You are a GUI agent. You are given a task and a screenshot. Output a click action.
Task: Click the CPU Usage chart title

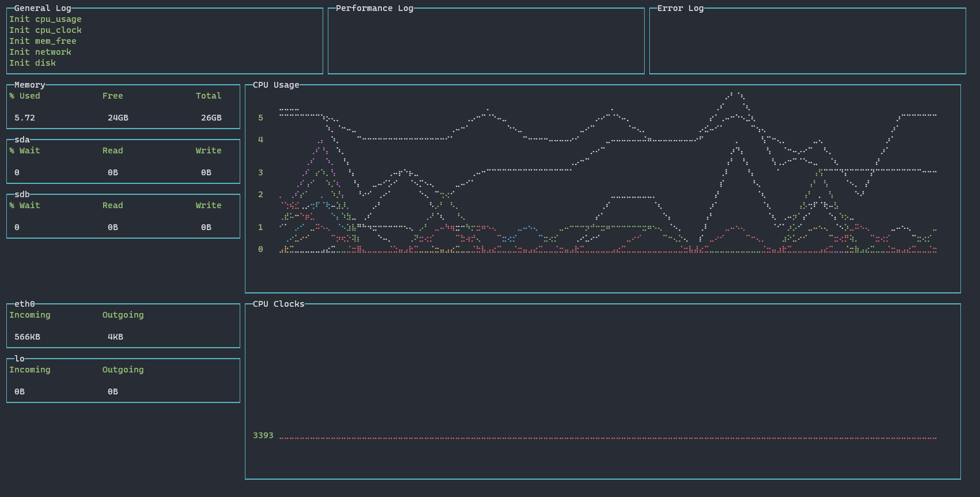(x=276, y=85)
